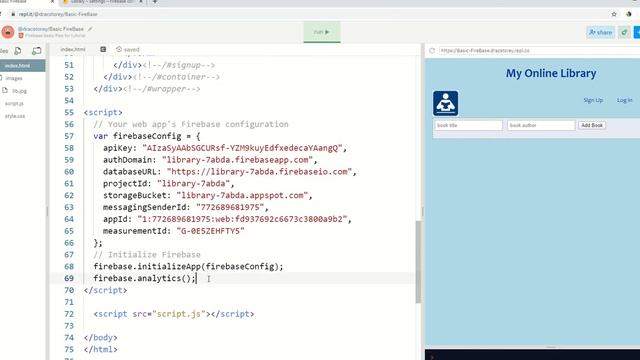Switch to the Firebase settings browser tab
Screen dimensions: 640x360
pos(101,2)
